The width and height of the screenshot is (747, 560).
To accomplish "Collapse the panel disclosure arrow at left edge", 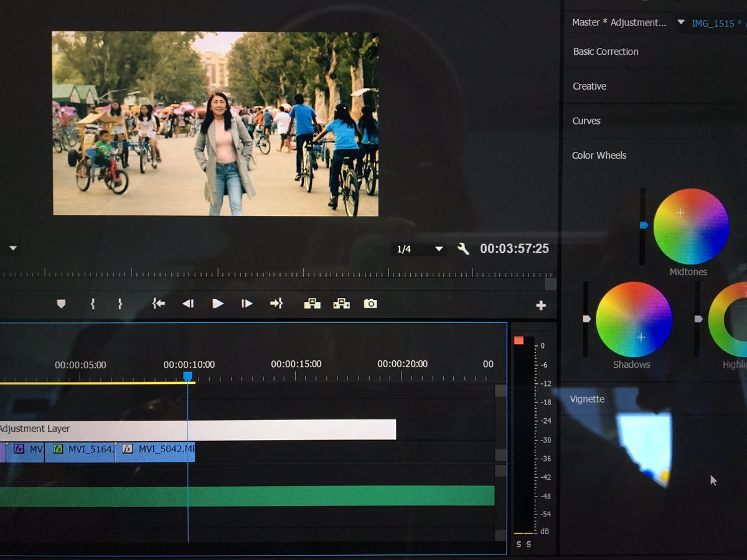I will pos(12,248).
